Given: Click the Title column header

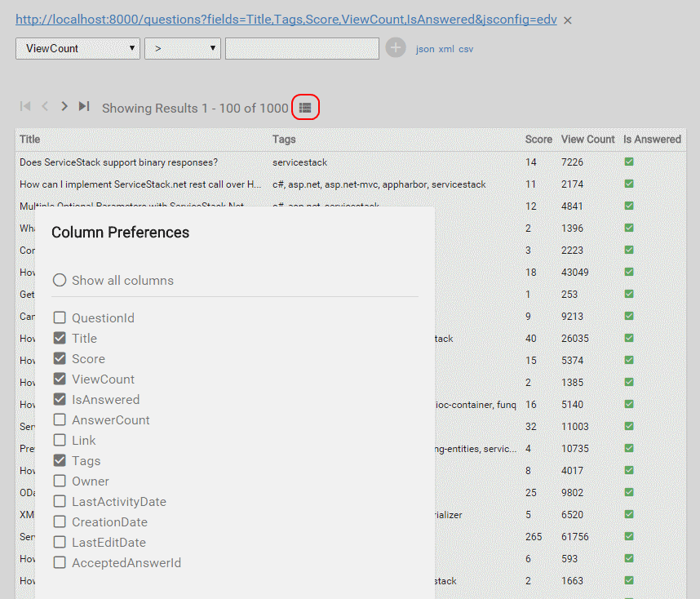Looking at the screenshot, I should click(30, 140).
